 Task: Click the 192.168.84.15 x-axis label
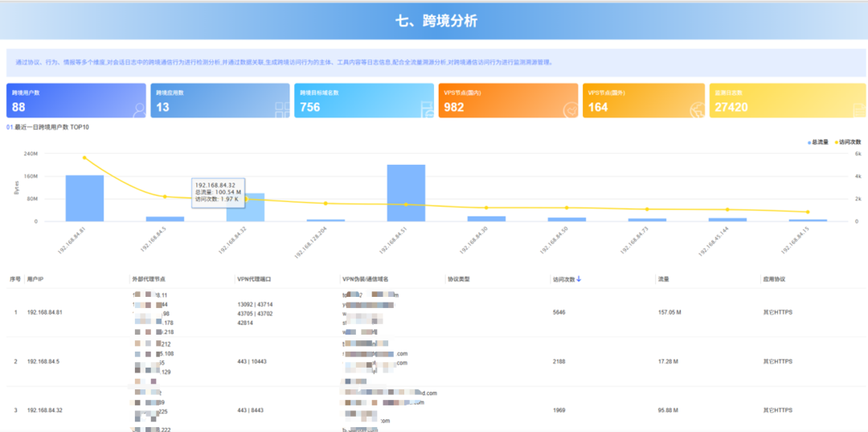(x=794, y=241)
